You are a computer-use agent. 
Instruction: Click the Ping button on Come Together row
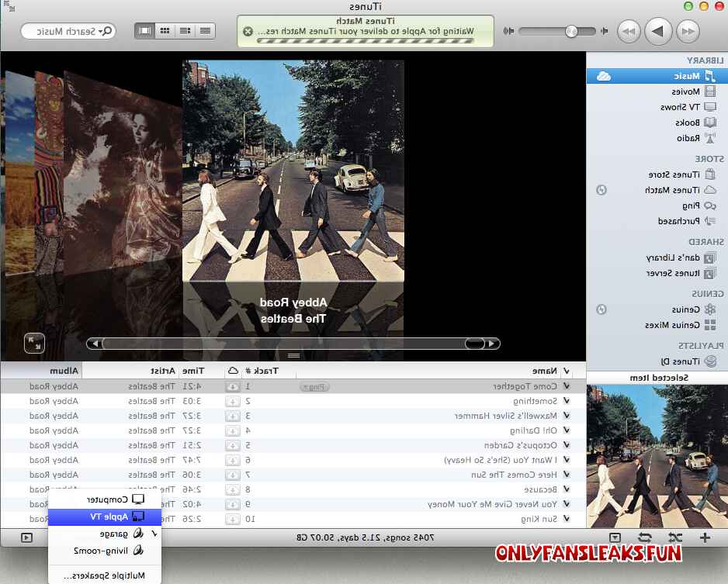315,386
